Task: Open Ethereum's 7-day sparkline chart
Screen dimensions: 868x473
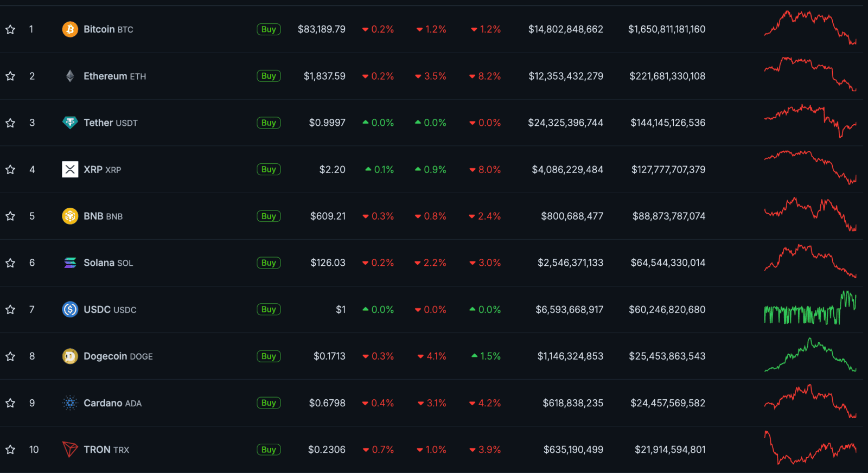Action: [x=810, y=74]
